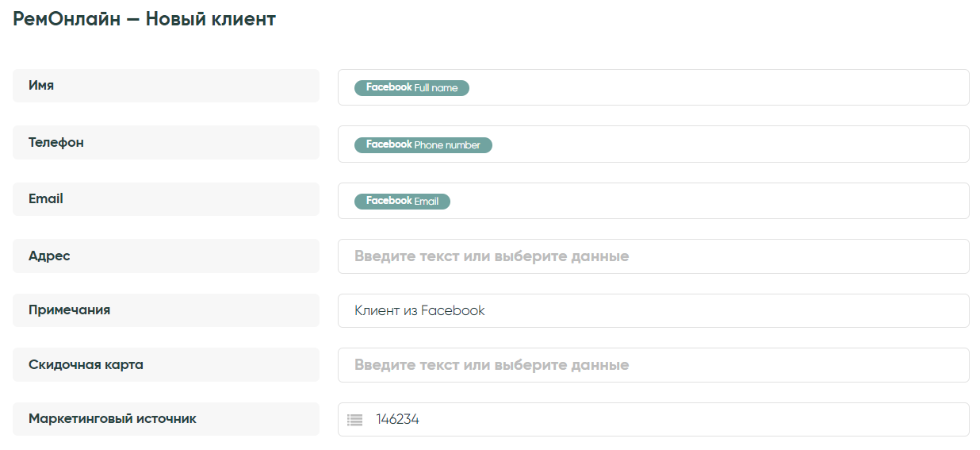The height and width of the screenshot is (450, 980).
Task: Select the Facebook Email tag
Action: pyautogui.click(x=402, y=202)
